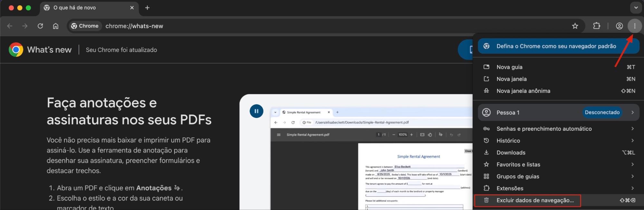Click the trash icon for Excluir dados
Image resolution: width=644 pixels, height=210 pixels.
[x=486, y=200]
